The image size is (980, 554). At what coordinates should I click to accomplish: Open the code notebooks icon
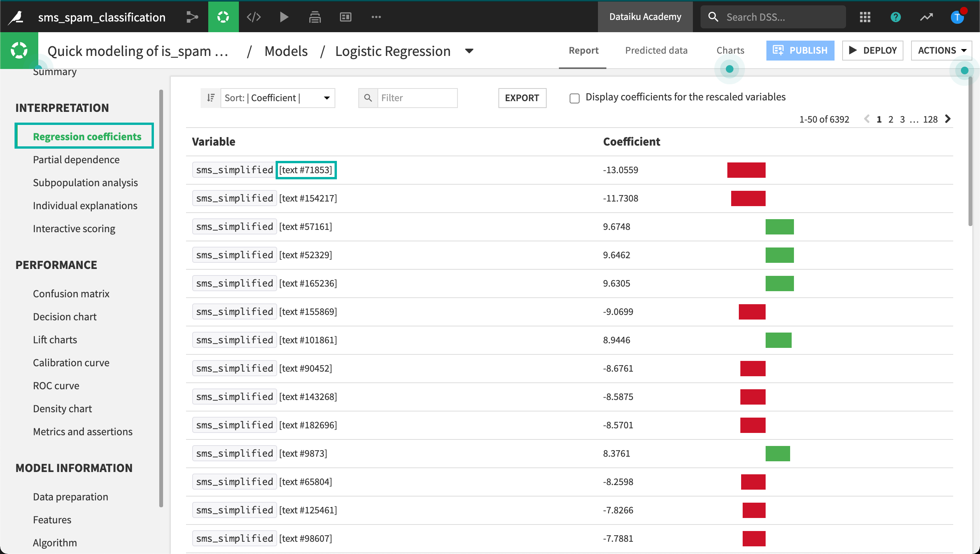click(x=254, y=17)
